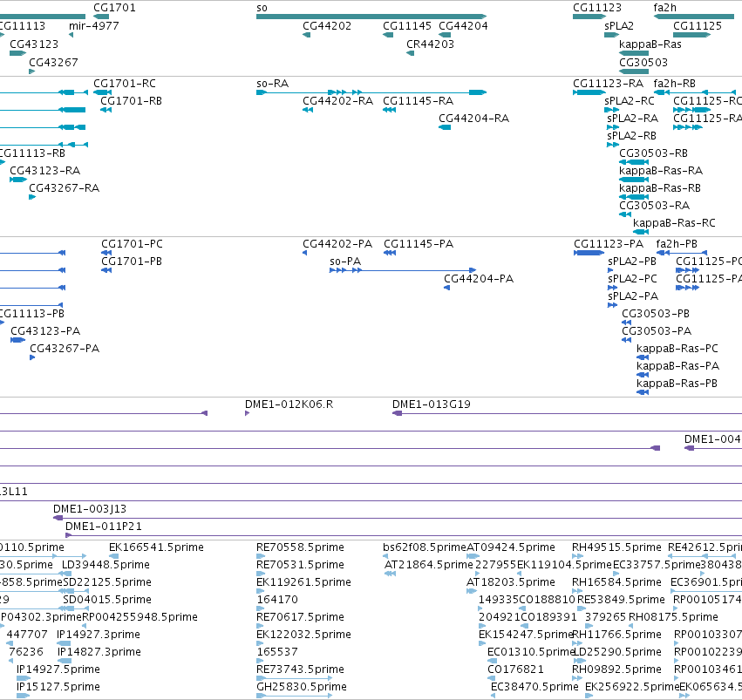Image resolution: width=742 pixels, height=700 pixels.
Task: Select the CG44204 gene label
Action: (463, 26)
